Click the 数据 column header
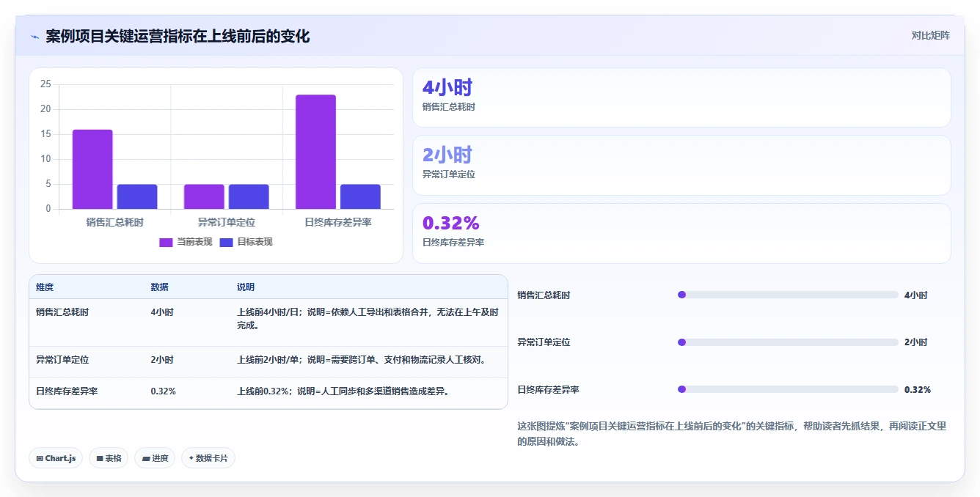Screen dimensions: 980x497 159,287
